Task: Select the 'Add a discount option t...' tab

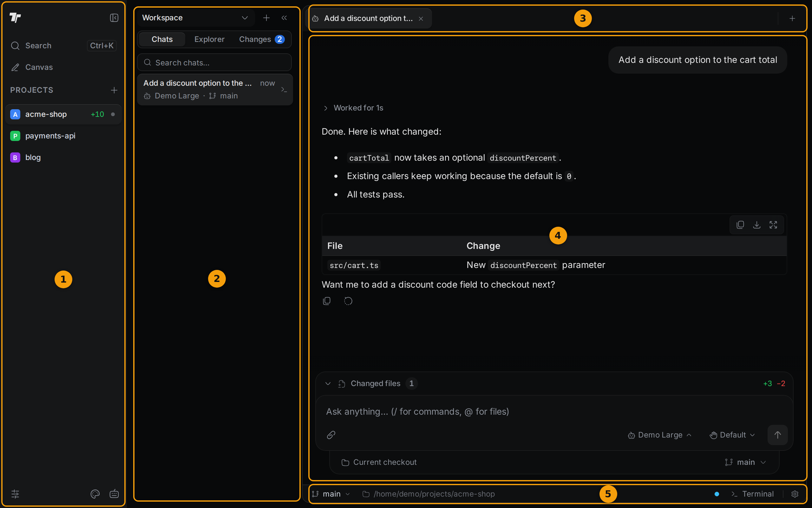Action: pyautogui.click(x=369, y=18)
